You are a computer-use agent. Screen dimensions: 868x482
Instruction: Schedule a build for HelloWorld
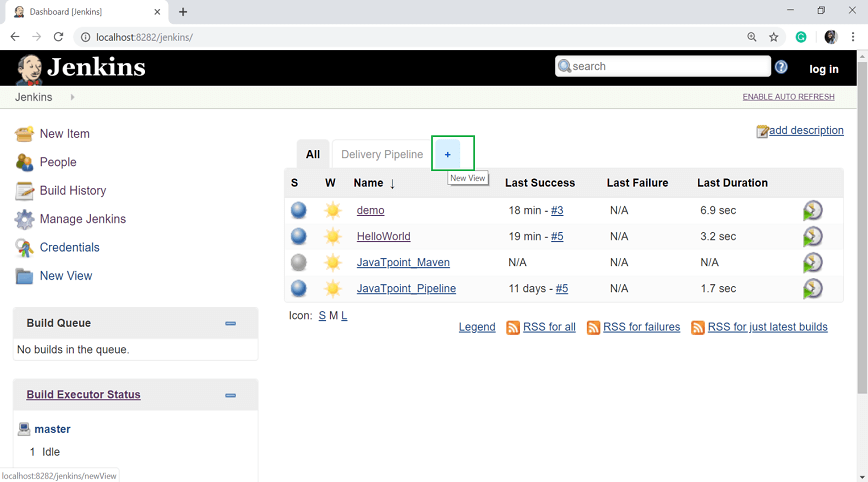click(x=812, y=236)
